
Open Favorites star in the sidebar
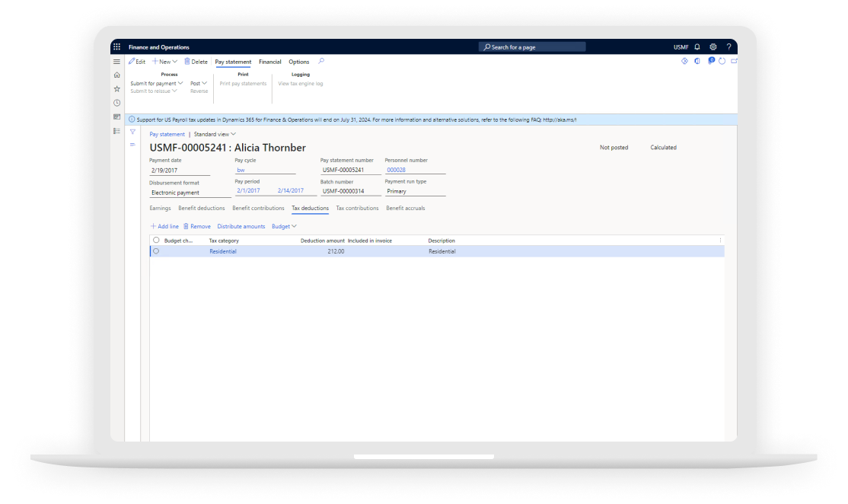coord(116,88)
